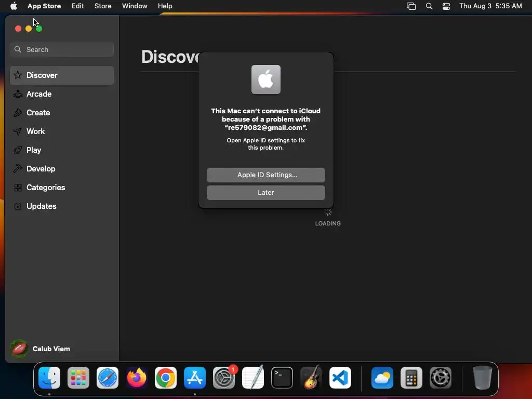Browse Categories in the sidebar
This screenshot has height=399, width=532.
tap(62, 187)
